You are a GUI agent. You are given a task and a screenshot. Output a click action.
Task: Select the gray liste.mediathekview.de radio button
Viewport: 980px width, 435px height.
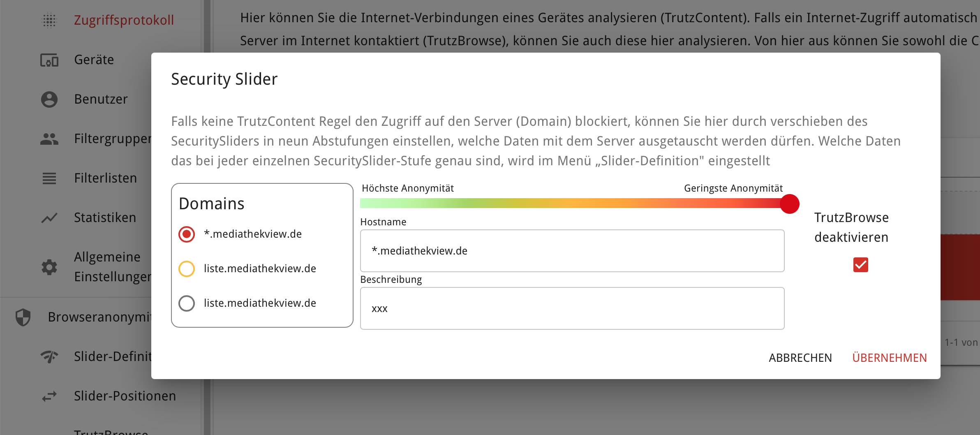click(x=187, y=303)
